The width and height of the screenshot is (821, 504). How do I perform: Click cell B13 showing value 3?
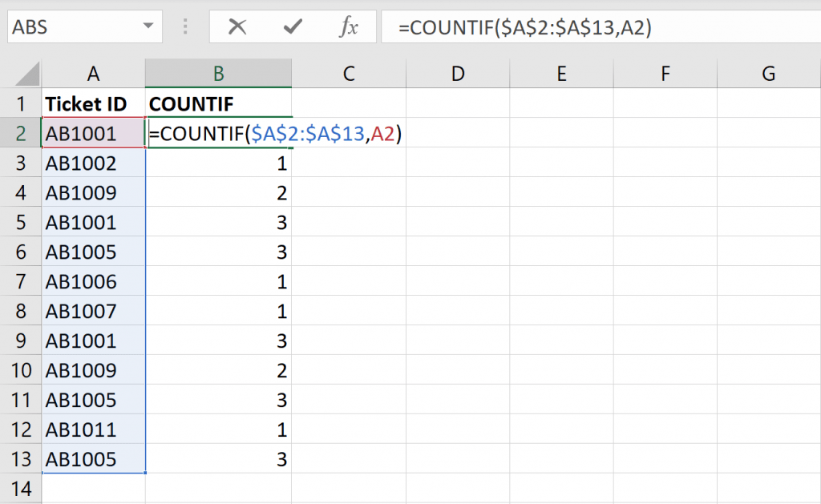point(217,459)
